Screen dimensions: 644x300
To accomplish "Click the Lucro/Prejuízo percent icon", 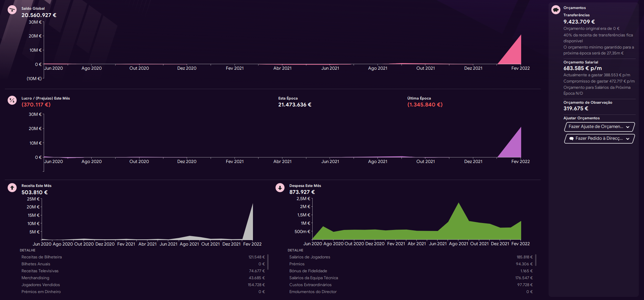I will point(12,100).
